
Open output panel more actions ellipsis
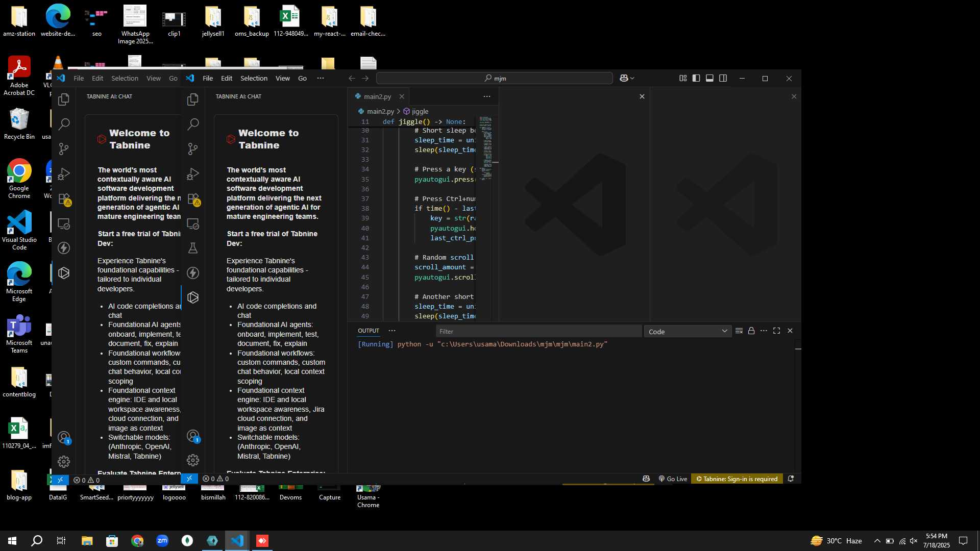click(764, 331)
